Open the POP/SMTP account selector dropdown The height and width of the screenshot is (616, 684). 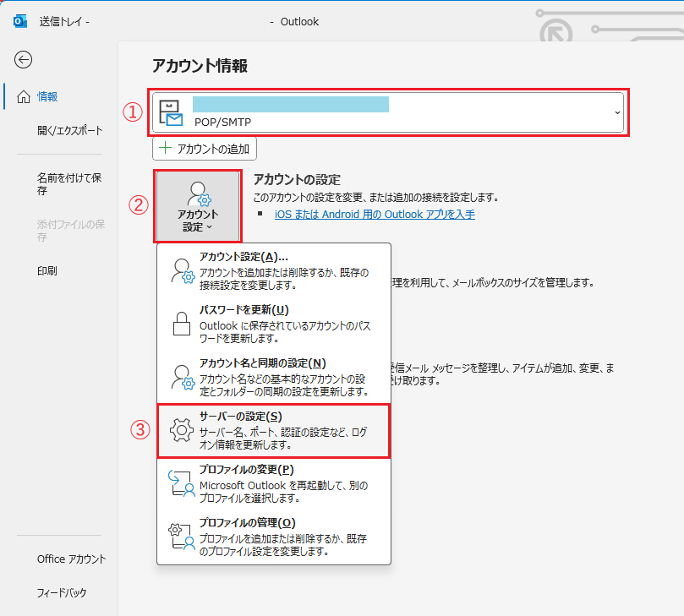pos(380,111)
